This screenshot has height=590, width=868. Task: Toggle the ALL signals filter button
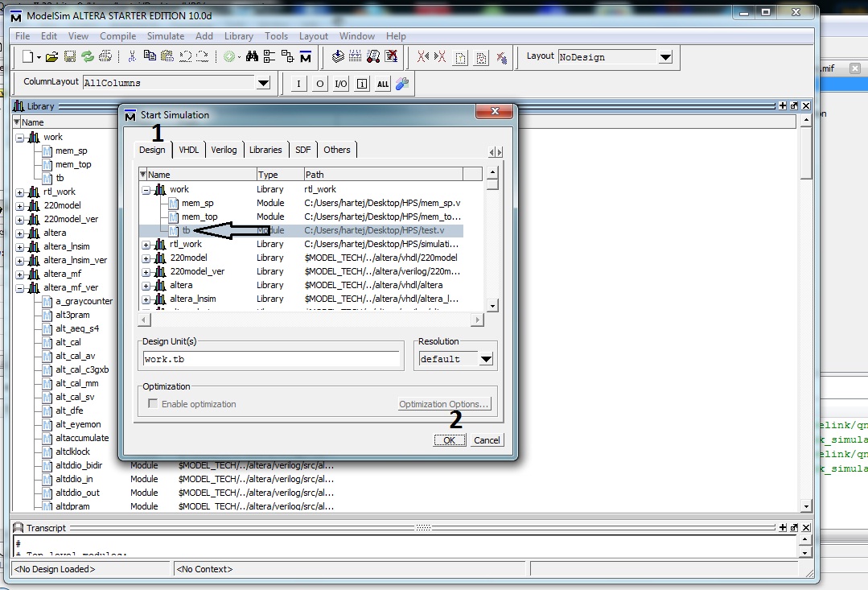pyautogui.click(x=383, y=83)
